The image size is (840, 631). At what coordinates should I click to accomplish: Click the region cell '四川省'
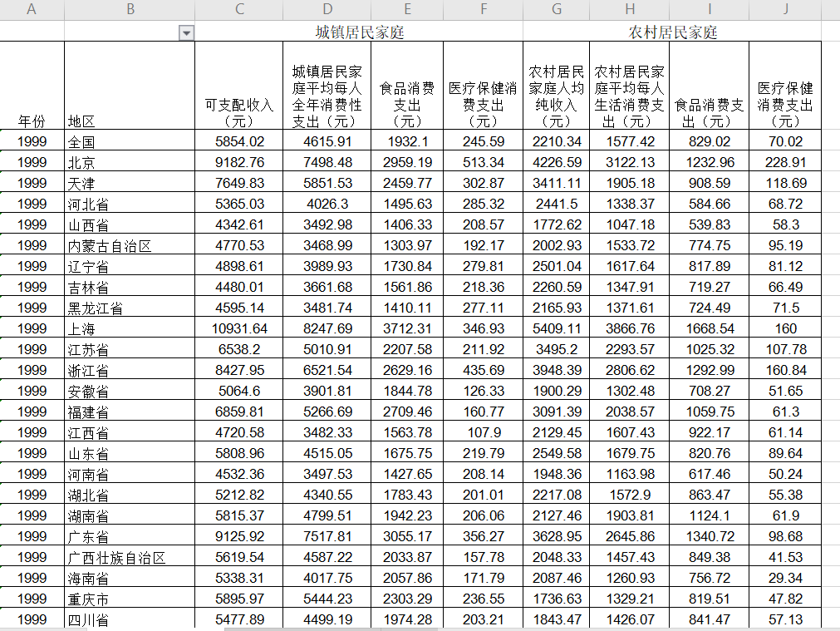coord(130,619)
